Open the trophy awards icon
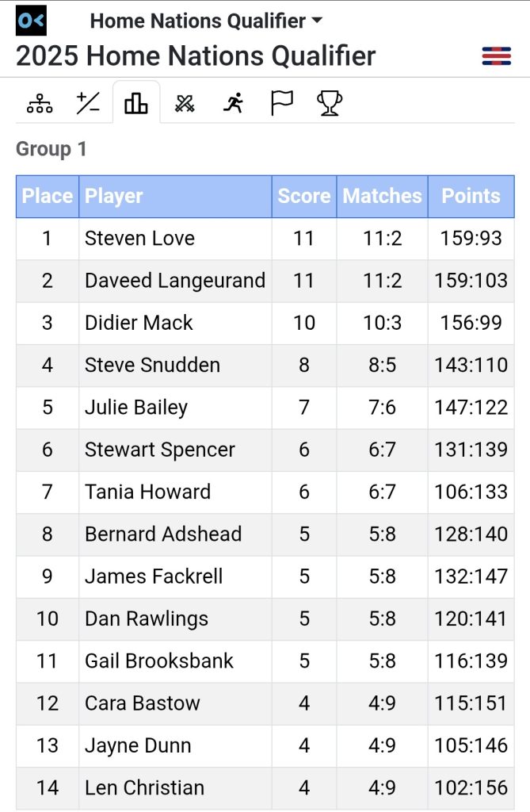Screen dimensions: 530x812 tap(330, 103)
